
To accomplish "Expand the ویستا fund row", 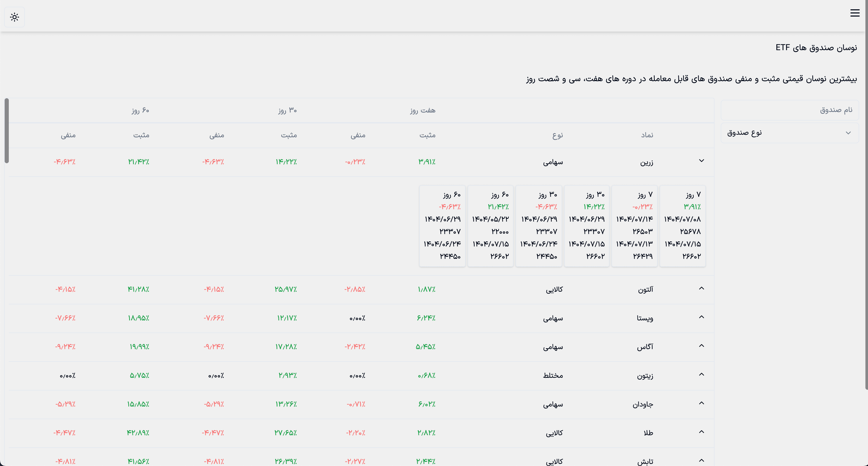I will 701,317.
